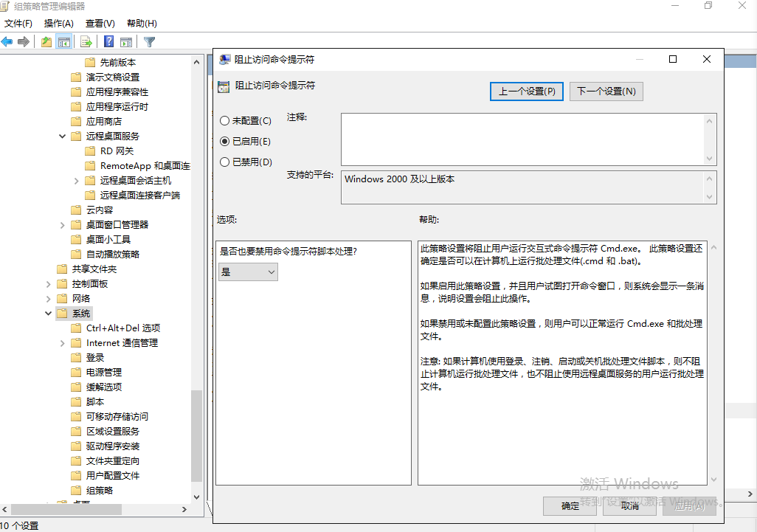
Task: Select 用户配置文件 in the tree
Action: click(113, 475)
